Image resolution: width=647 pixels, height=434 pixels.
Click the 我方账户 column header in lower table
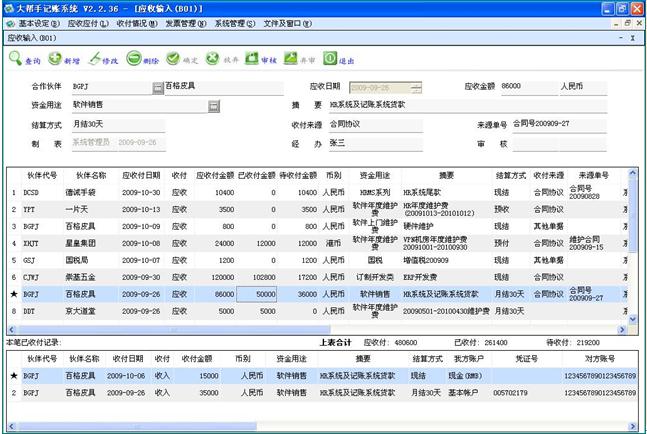coord(468,359)
